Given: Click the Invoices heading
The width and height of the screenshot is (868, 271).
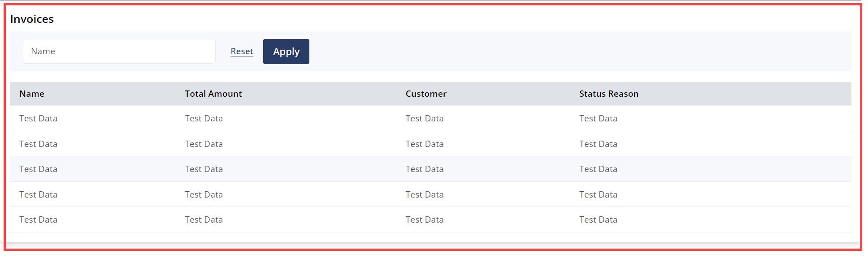Looking at the screenshot, I should pos(32,19).
